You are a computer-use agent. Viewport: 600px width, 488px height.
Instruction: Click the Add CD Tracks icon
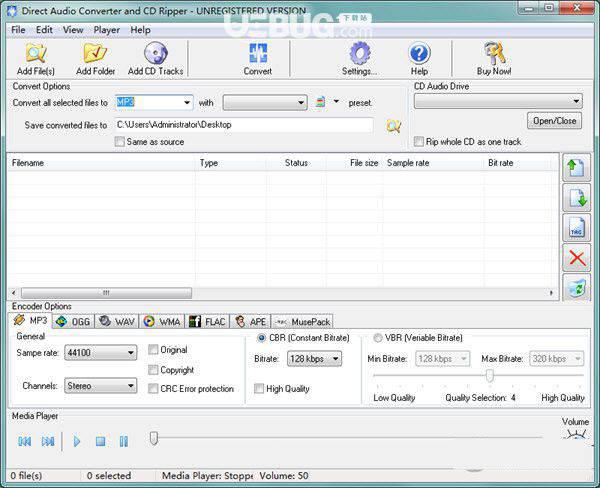point(155,53)
